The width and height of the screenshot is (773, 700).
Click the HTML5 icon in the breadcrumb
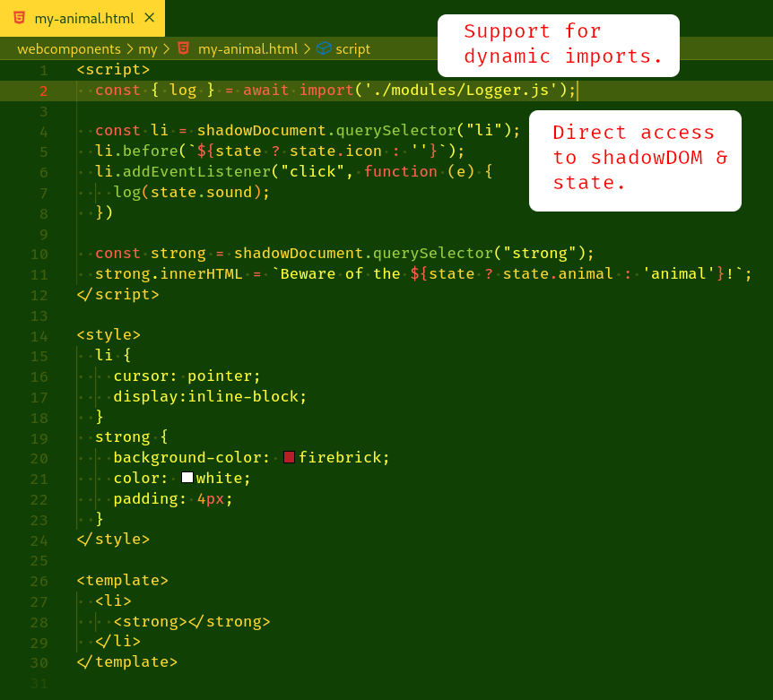[x=184, y=48]
